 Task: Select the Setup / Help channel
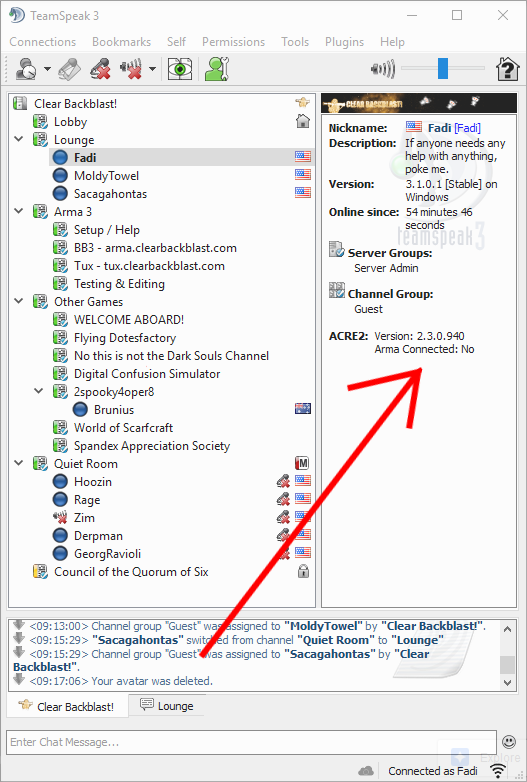[107, 229]
